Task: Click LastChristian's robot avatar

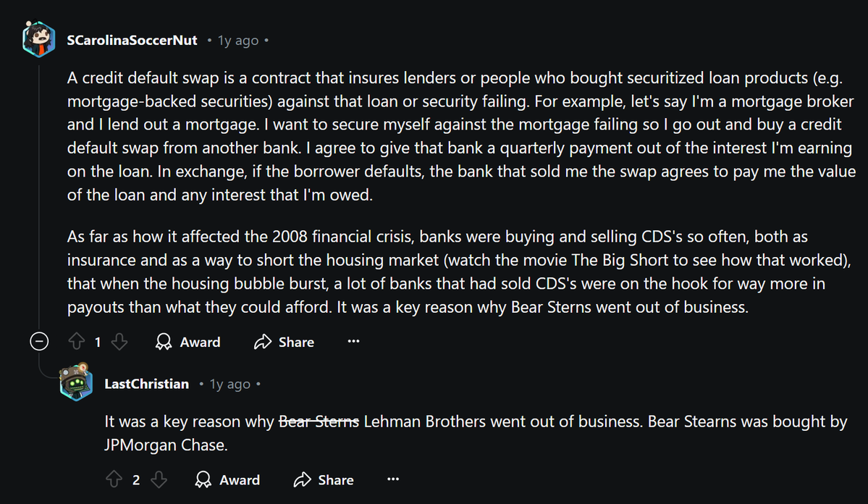Action: [77, 383]
